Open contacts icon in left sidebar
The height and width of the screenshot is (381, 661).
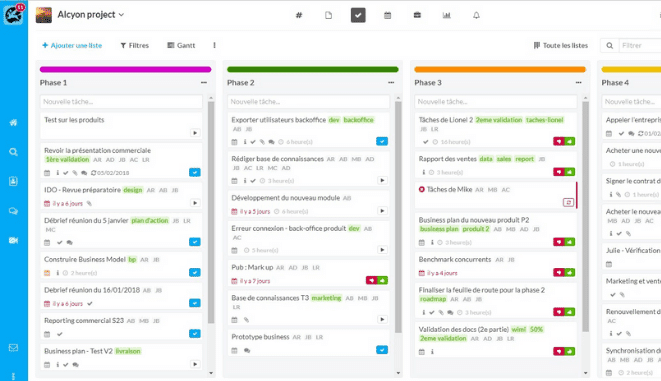pos(13,181)
